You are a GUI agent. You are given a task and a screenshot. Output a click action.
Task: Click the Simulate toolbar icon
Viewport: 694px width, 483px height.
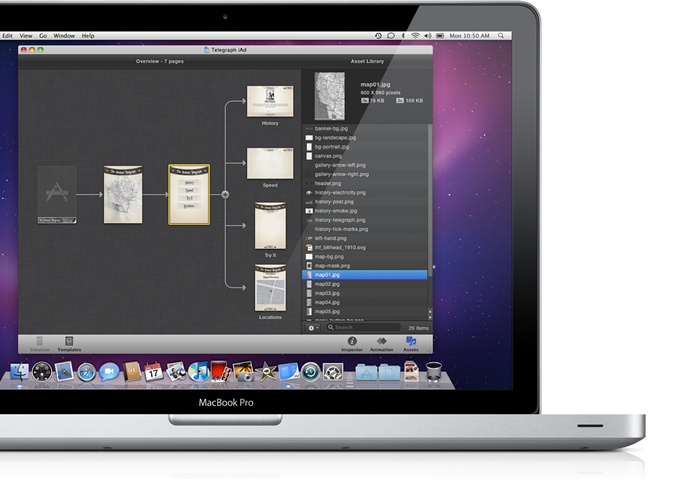point(39,343)
